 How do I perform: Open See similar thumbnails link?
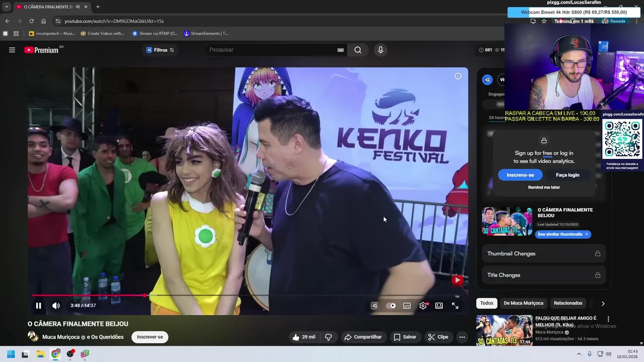[x=562, y=234]
